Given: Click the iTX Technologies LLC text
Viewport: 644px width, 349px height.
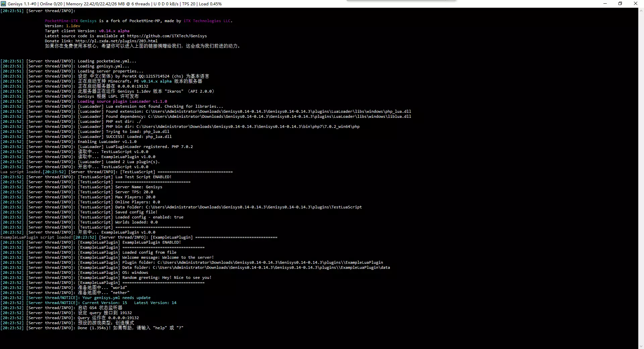Looking at the screenshot, I should click(x=207, y=21).
